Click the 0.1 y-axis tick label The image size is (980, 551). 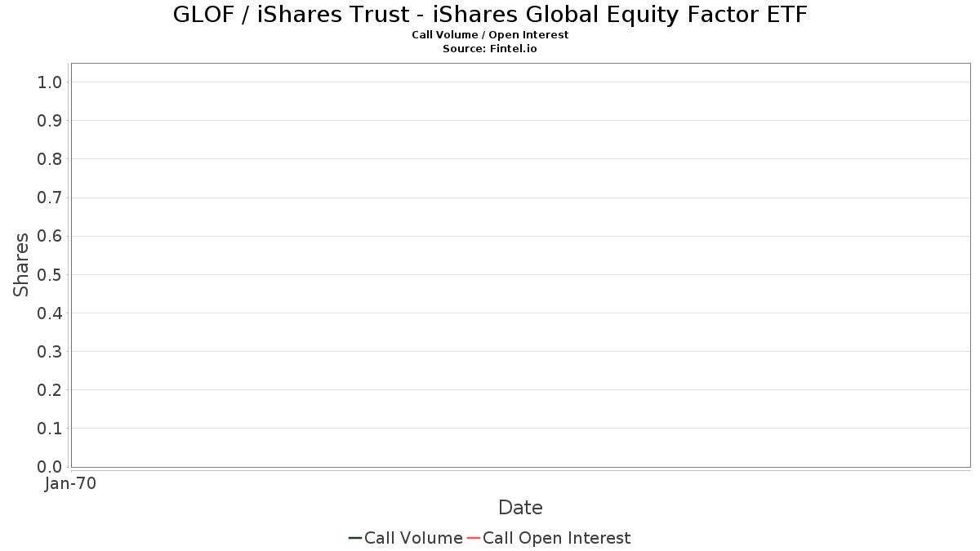(x=50, y=429)
